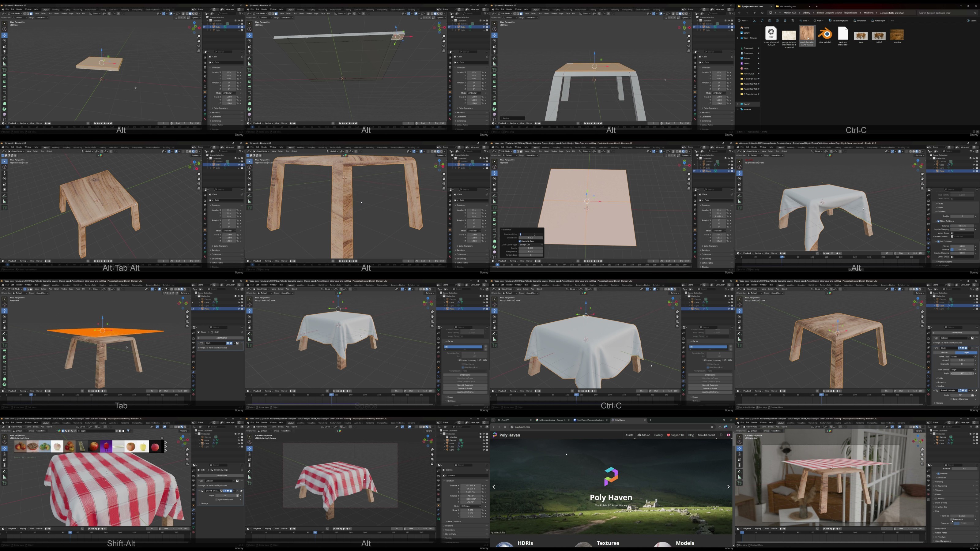Bookmark polyhaven.com with the star icon

tap(712, 427)
